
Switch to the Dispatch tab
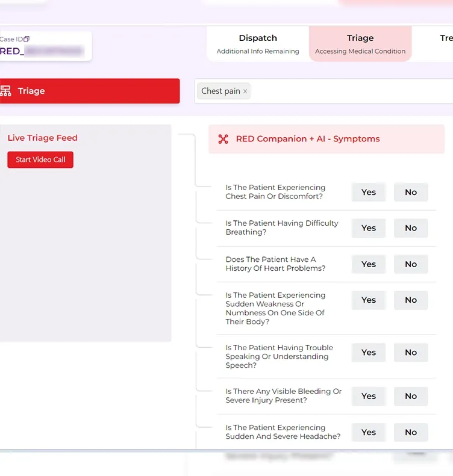pos(258,44)
